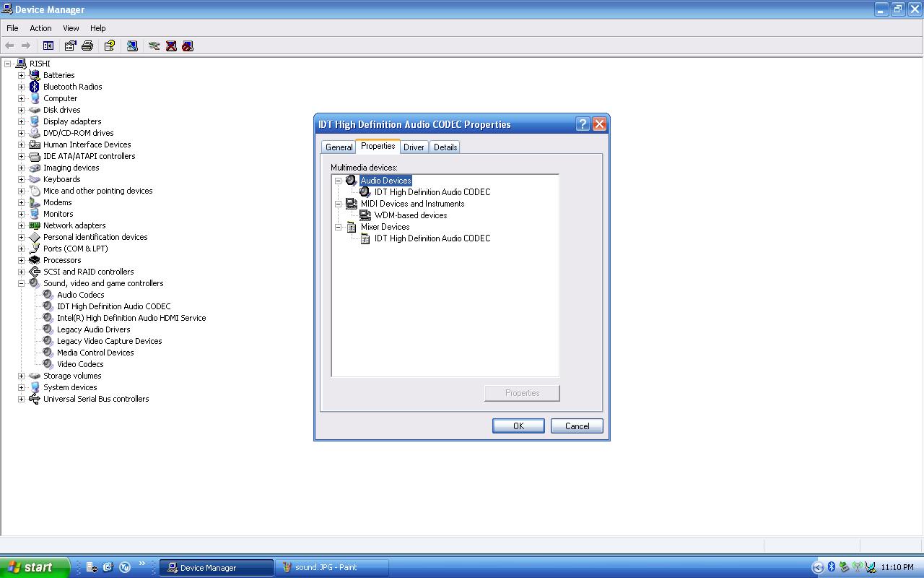Click the Network adapters icon
Viewport: 924px width, 578px height.
point(34,225)
